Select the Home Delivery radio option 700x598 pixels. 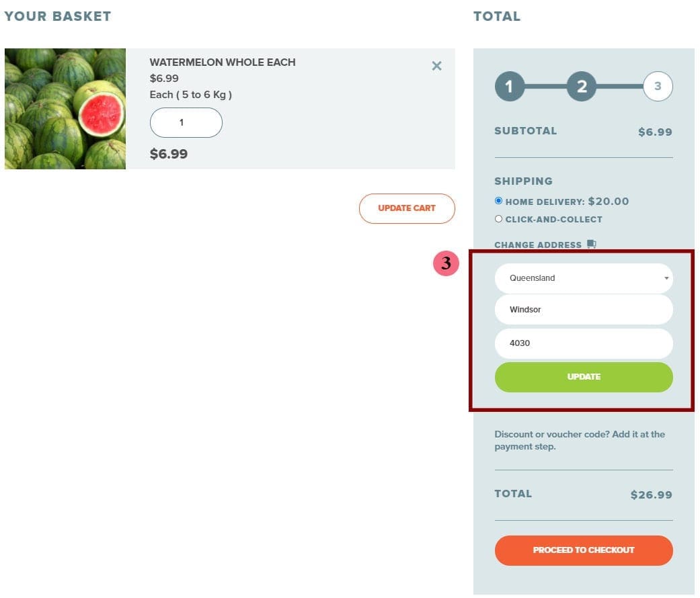(499, 201)
